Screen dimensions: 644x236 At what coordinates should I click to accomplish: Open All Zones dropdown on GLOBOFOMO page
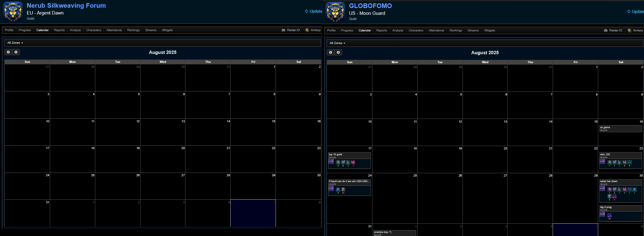[337, 43]
